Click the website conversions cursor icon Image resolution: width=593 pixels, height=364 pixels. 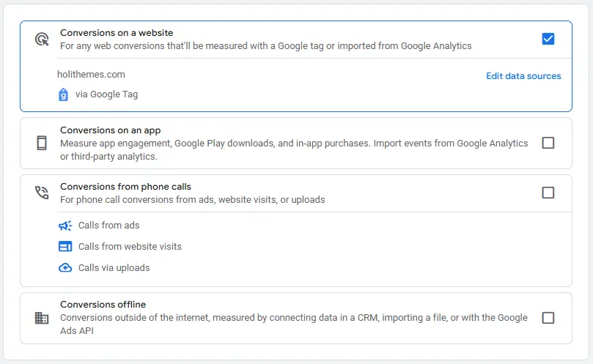coord(42,39)
